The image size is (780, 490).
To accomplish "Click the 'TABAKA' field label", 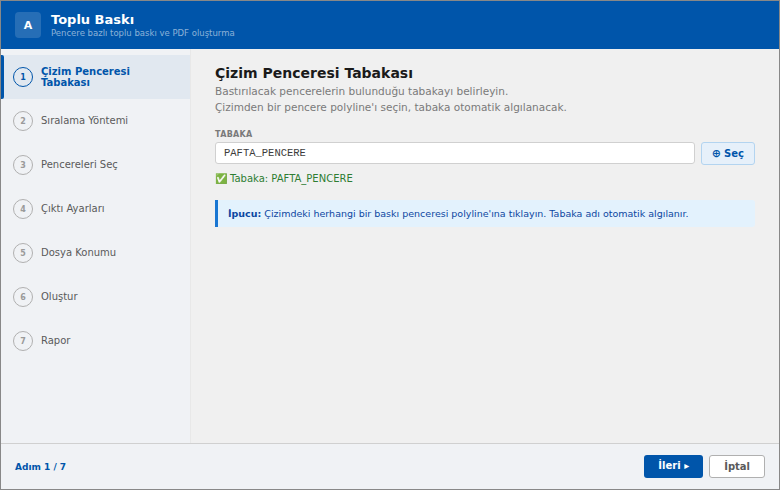I will pos(233,134).
